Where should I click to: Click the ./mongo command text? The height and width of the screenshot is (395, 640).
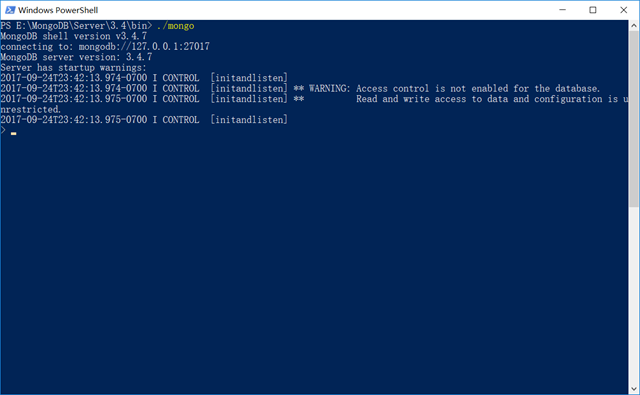(175, 26)
